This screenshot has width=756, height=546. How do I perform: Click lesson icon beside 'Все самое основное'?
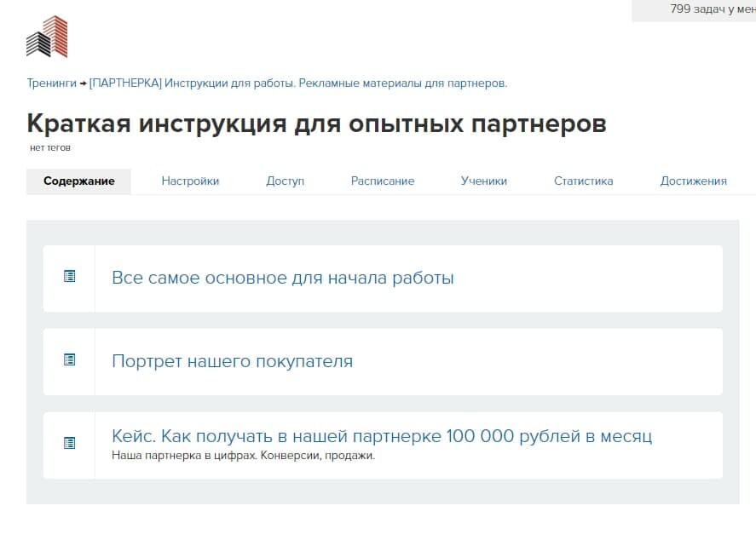(x=69, y=276)
